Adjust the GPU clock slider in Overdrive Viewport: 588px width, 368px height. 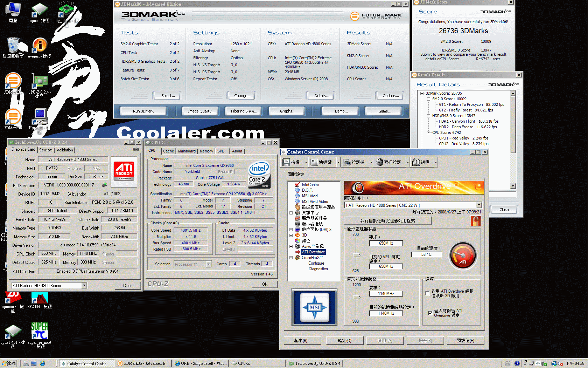coord(357,255)
